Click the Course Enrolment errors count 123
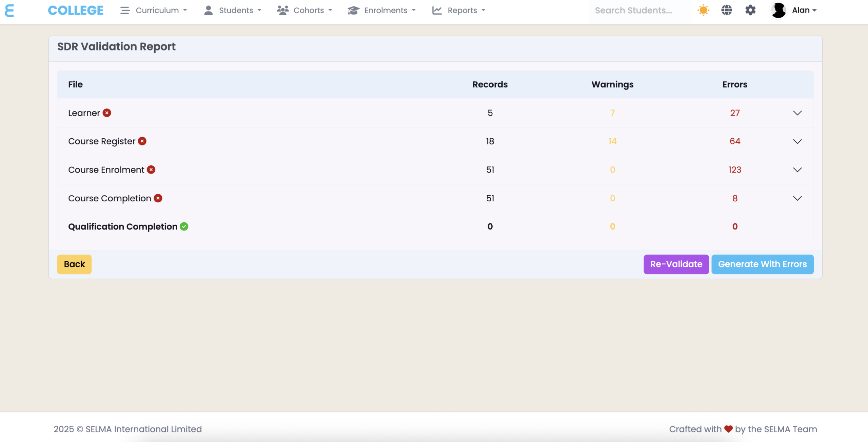This screenshot has height=442, width=868. [x=735, y=170]
